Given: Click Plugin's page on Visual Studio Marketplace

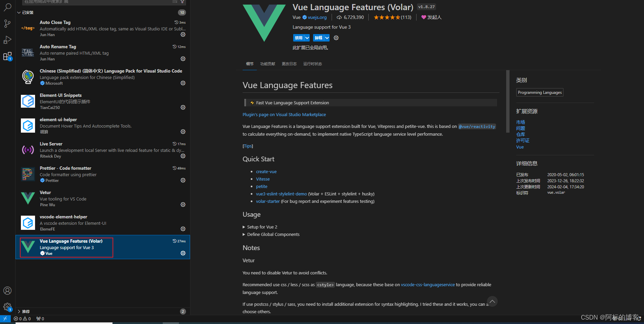Looking at the screenshot, I should tap(284, 114).
